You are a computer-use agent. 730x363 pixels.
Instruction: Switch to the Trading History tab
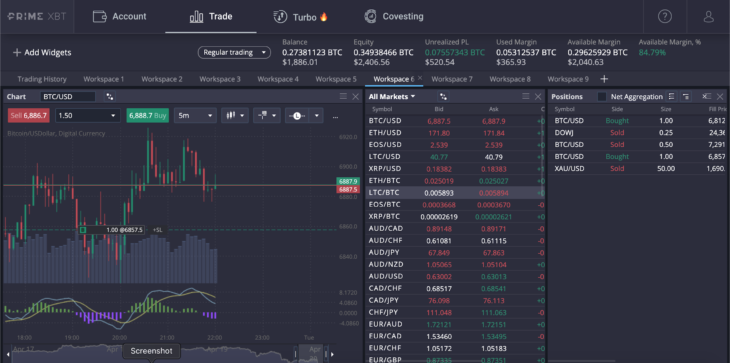point(42,79)
